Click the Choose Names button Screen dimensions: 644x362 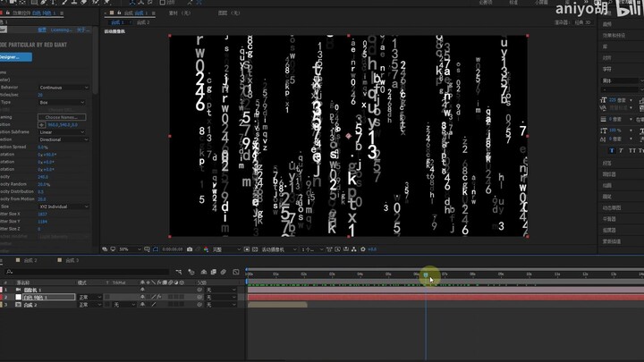click(x=62, y=117)
